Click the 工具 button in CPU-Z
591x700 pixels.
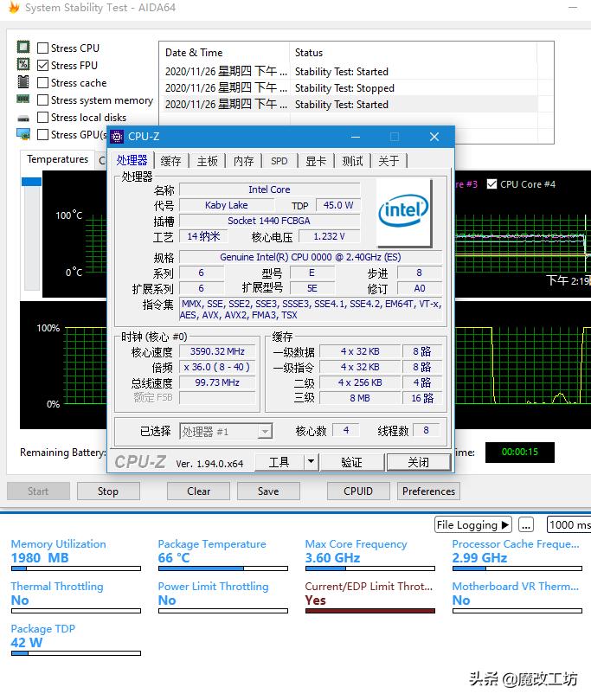(279, 462)
